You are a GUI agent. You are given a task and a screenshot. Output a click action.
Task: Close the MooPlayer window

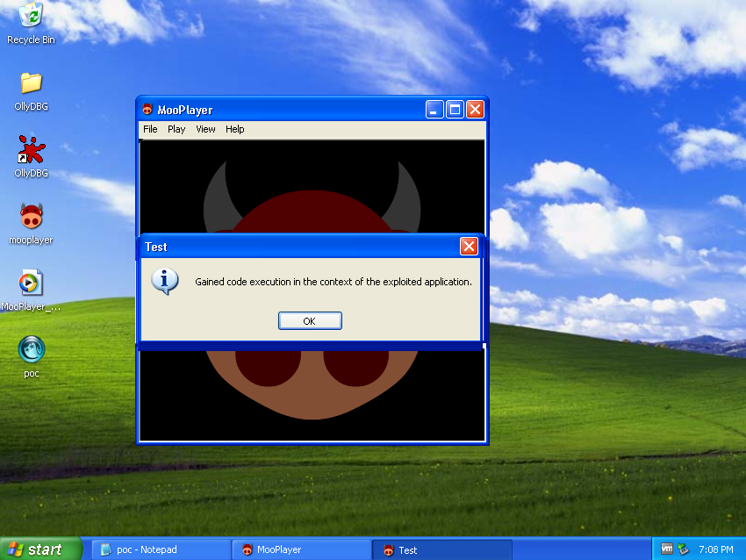tap(475, 110)
